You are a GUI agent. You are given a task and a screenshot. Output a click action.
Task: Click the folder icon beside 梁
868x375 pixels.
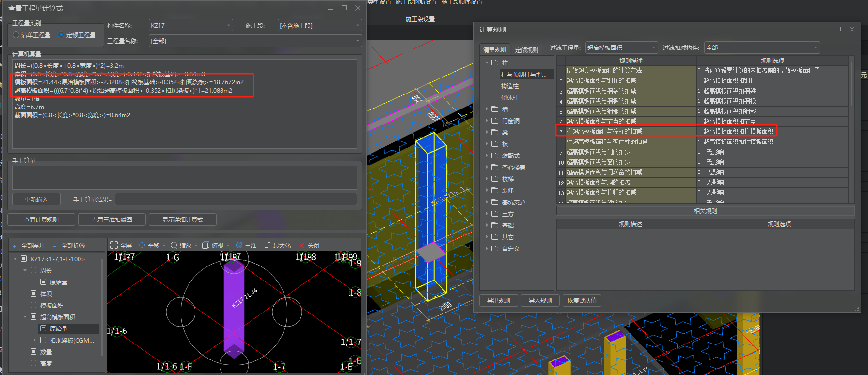[x=495, y=132]
